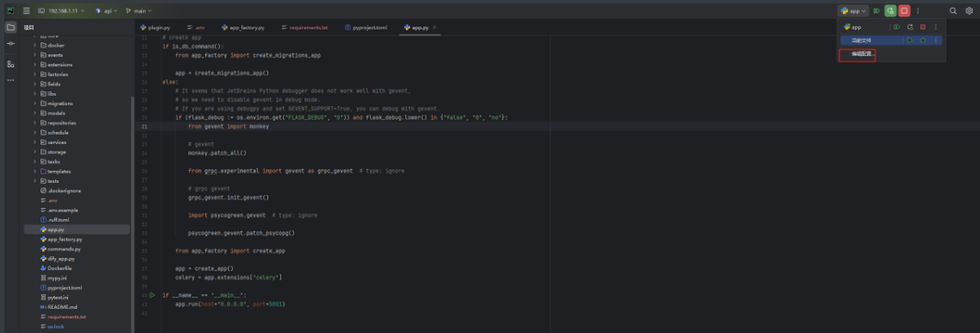980x333 pixels.
Task: Click the app.run host line in editor
Action: (230, 305)
